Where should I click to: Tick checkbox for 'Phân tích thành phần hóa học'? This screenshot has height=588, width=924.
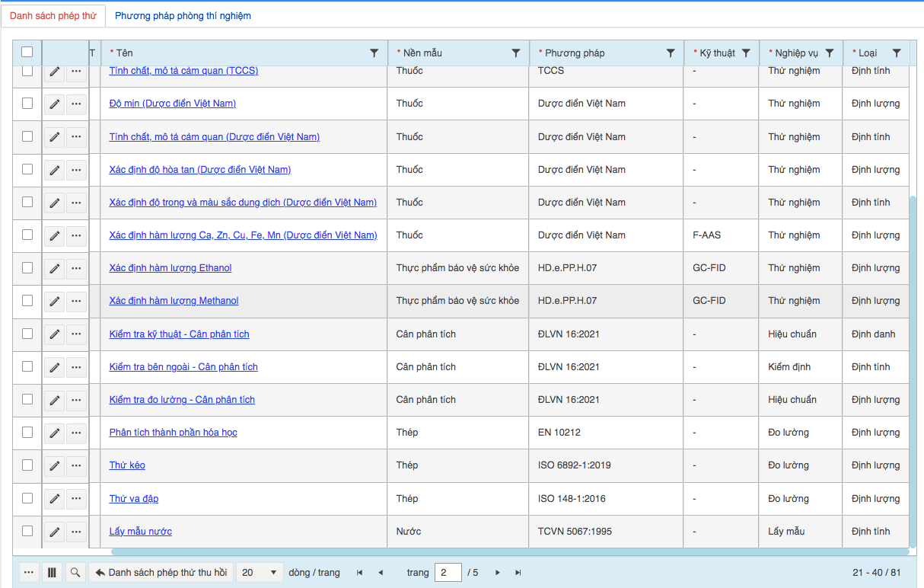pyautogui.click(x=27, y=432)
